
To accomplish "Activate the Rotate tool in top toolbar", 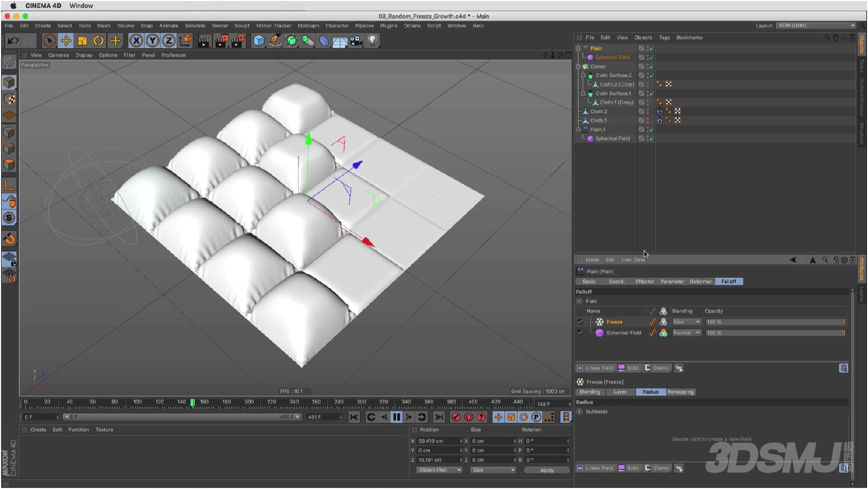I will 99,40.
